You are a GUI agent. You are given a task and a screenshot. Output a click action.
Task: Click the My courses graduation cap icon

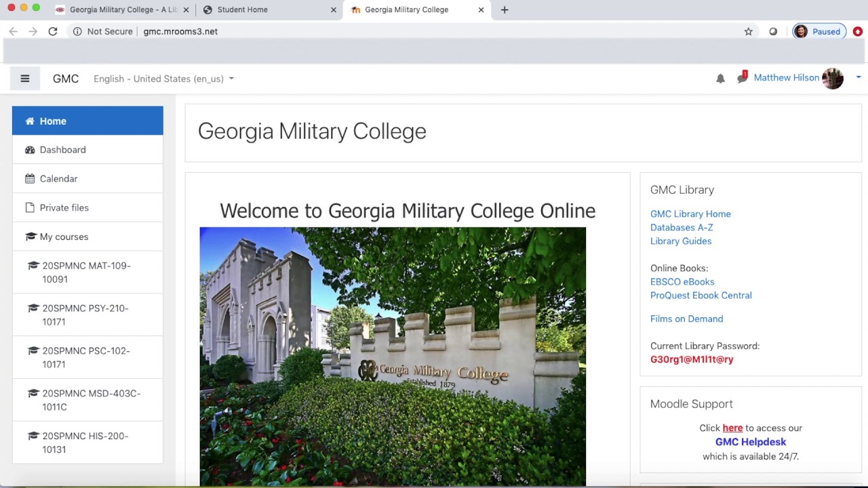click(x=30, y=237)
